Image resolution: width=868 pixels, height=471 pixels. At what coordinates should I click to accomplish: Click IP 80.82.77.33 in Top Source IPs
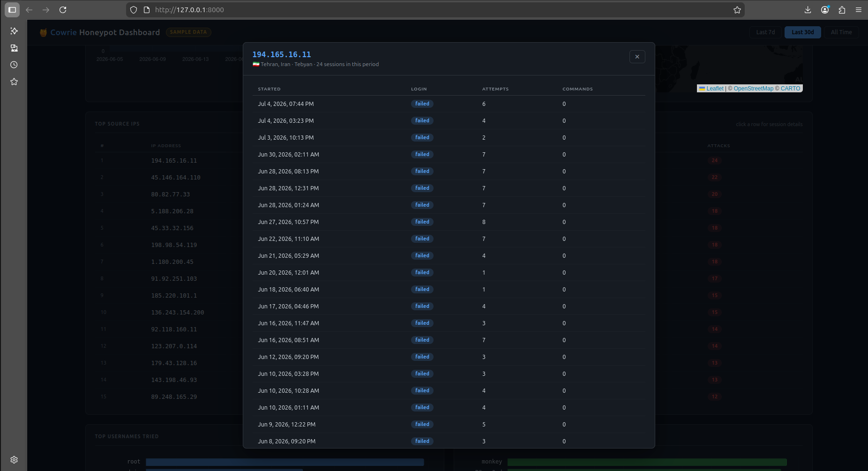point(171,194)
